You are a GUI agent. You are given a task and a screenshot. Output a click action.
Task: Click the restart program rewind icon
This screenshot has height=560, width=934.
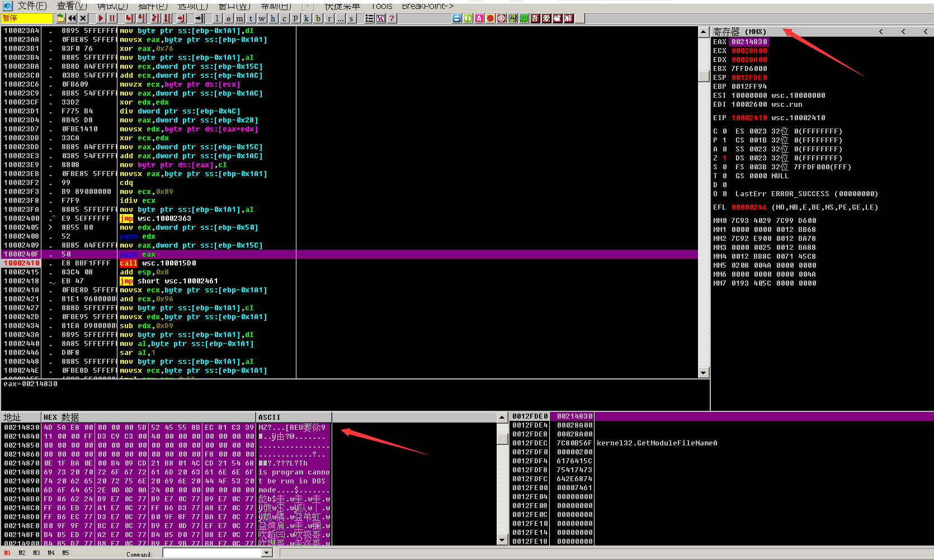tap(72, 18)
